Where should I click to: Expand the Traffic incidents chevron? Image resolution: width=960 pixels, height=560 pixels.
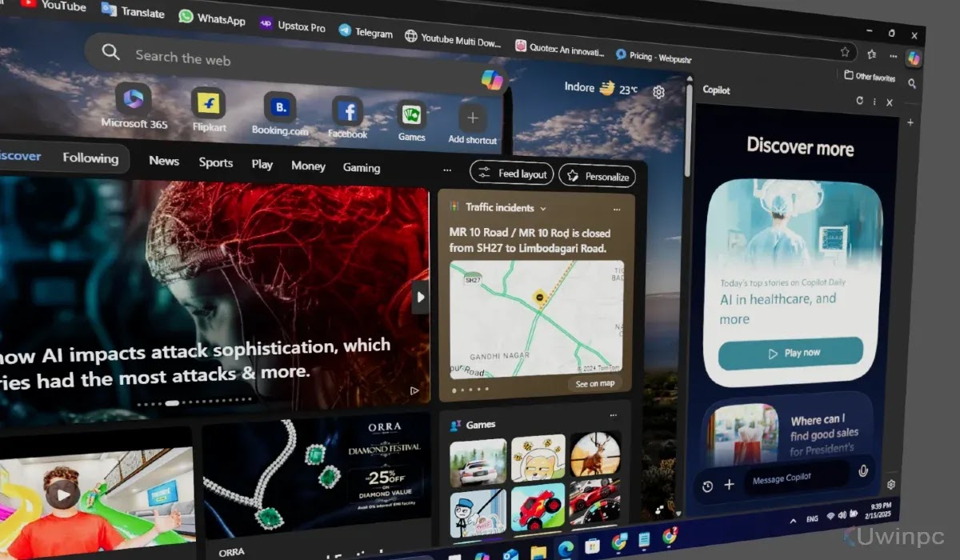coord(543,209)
